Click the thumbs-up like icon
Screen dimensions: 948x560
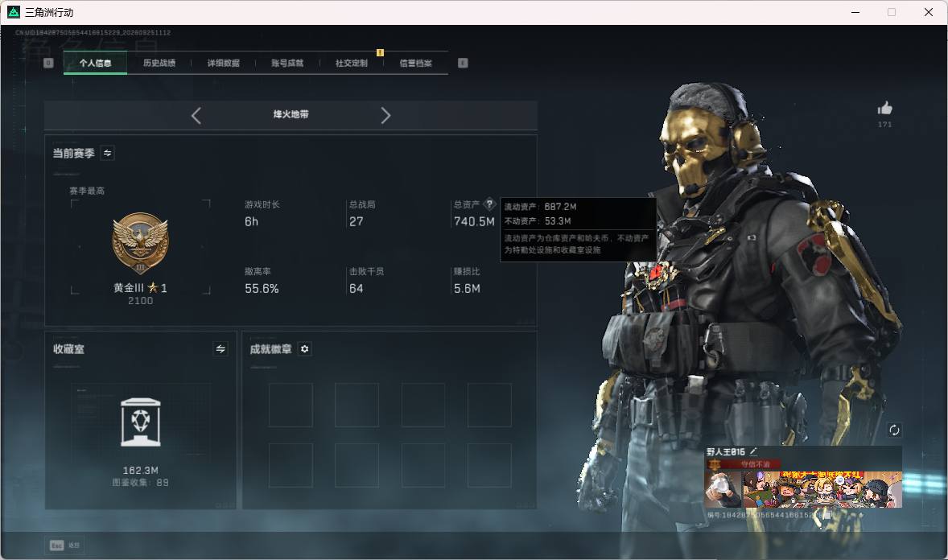point(884,109)
